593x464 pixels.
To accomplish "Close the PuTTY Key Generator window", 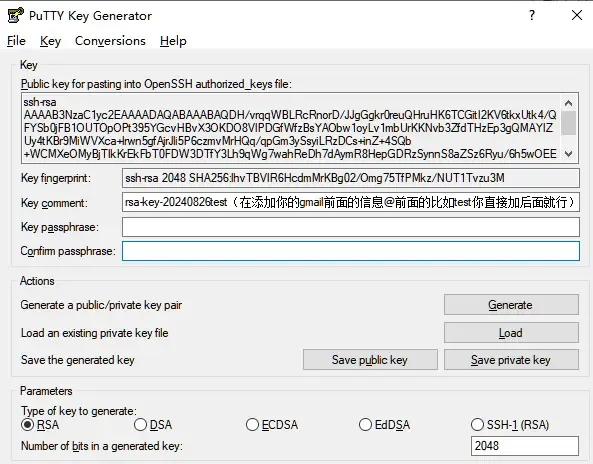I will (x=577, y=16).
